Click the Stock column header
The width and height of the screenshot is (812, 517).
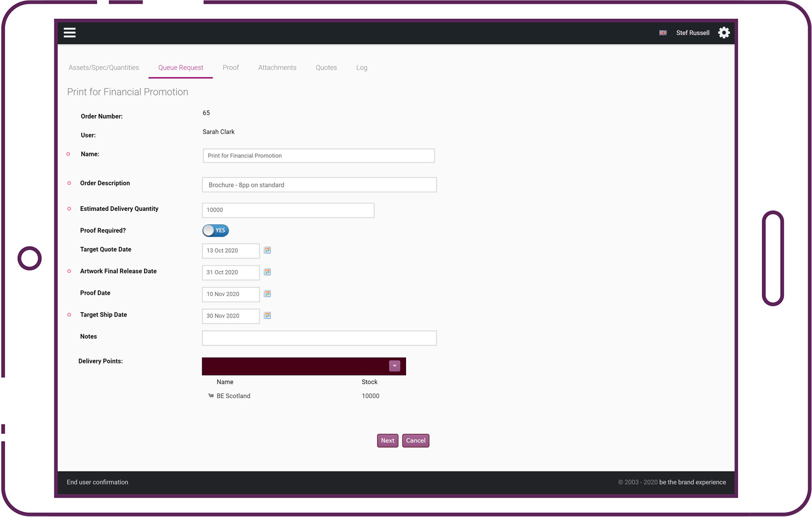(x=369, y=382)
